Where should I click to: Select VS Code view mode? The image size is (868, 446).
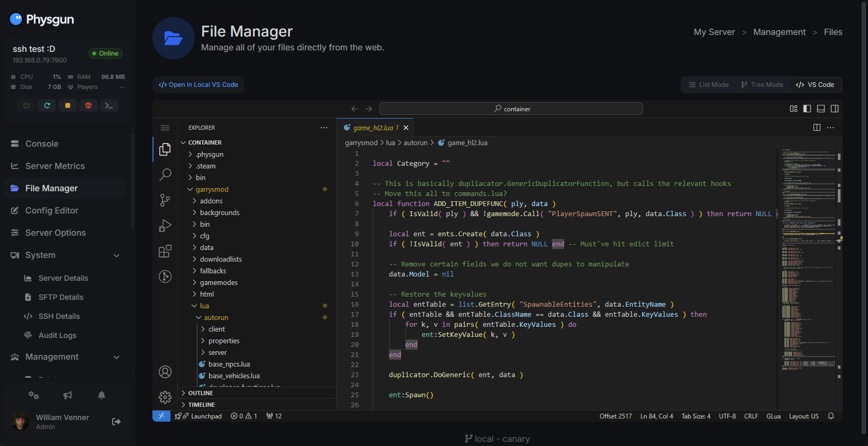[x=815, y=85]
